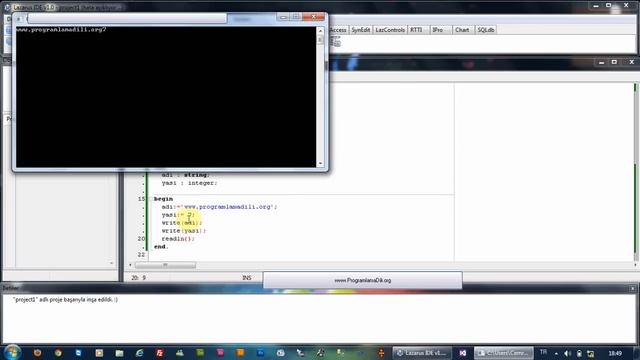Select the component icon in palette

tap(336, 41)
